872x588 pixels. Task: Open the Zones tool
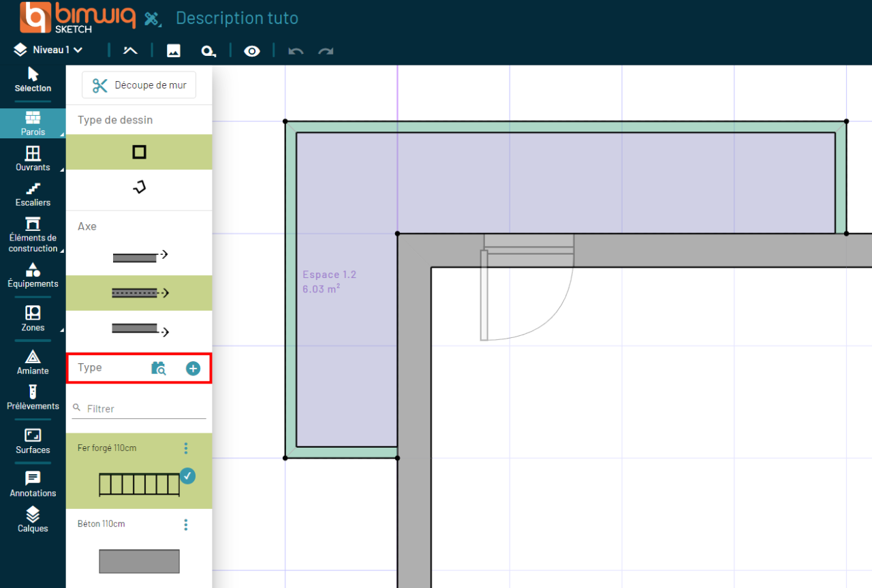click(x=33, y=319)
